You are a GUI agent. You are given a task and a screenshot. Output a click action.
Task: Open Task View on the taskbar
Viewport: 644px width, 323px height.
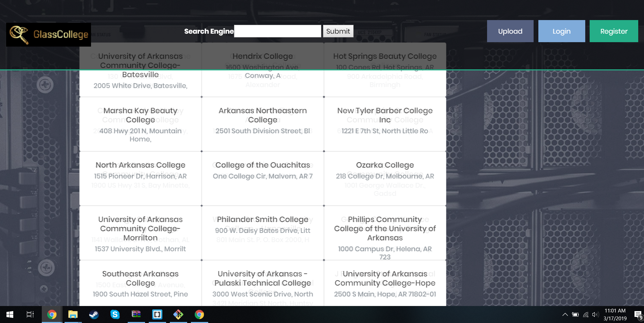30,314
